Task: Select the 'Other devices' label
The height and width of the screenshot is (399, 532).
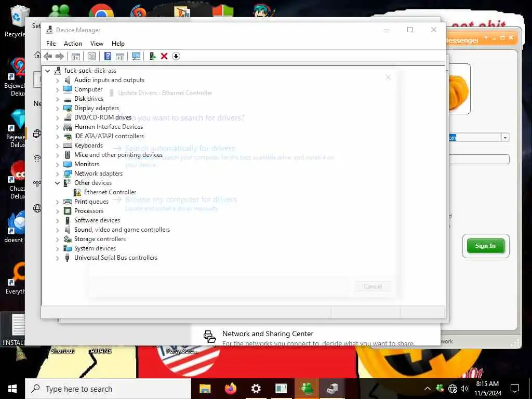Action: [93, 182]
